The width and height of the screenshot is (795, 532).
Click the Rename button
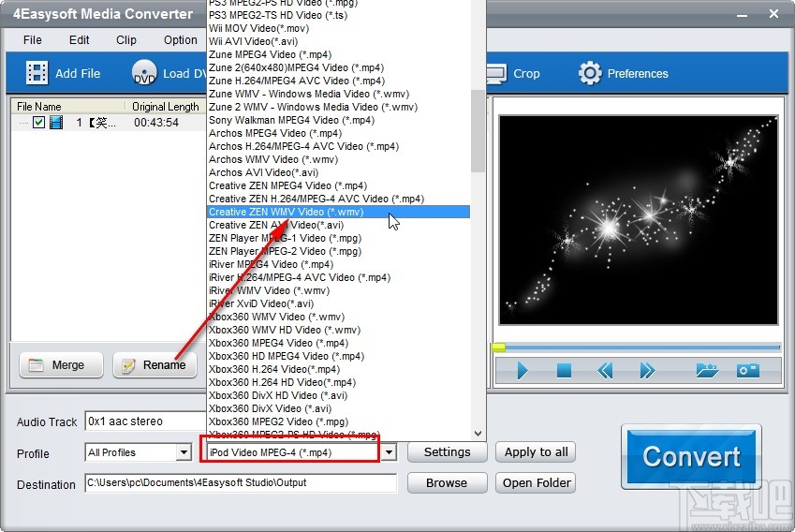click(x=155, y=365)
